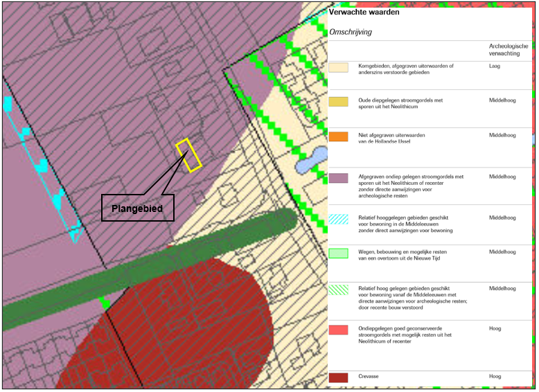The image size is (539, 392).
Task: Select the purple Afgegraven ondiep gelegen swatch
Action: [338, 179]
